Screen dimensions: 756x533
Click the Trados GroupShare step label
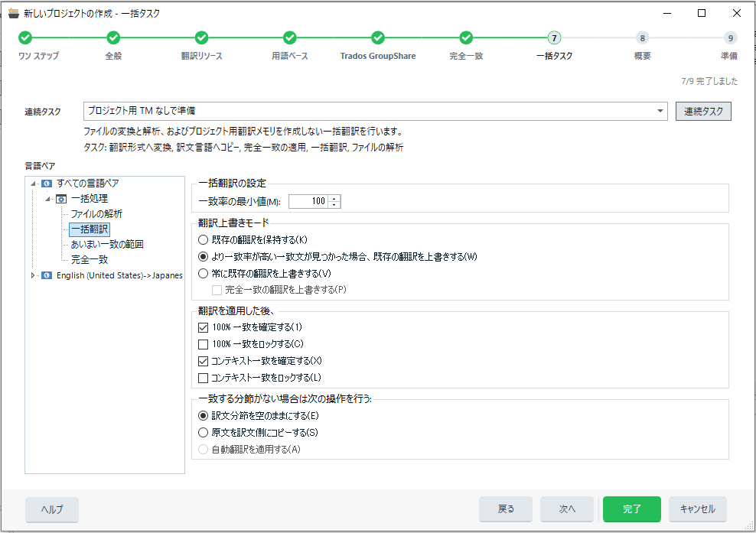378,56
